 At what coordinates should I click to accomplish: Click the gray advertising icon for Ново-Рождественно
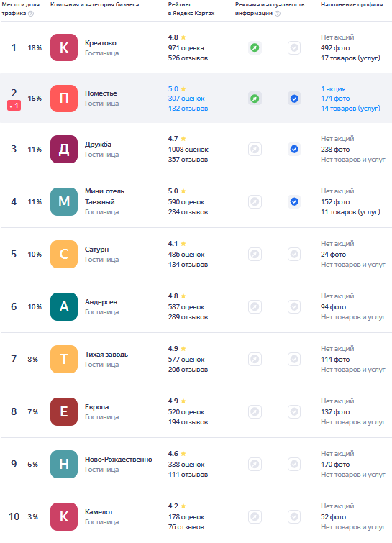[255, 464]
